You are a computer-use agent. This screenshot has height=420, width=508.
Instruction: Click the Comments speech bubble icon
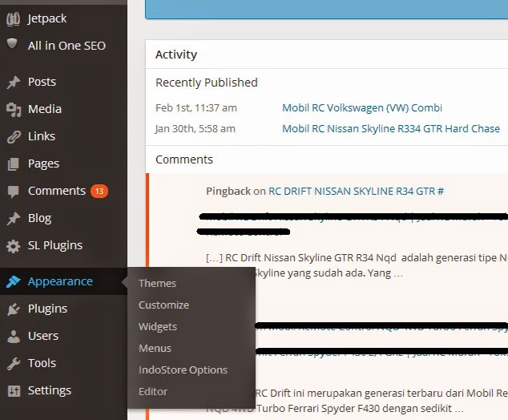14,192
